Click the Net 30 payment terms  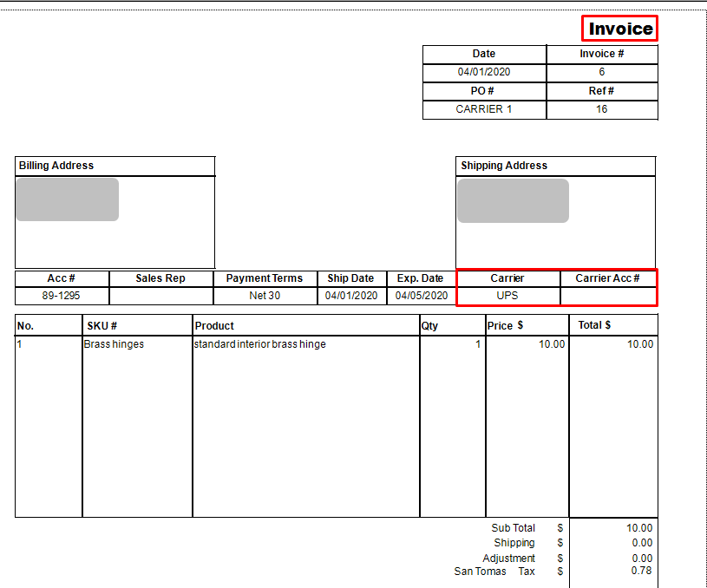[265, 295]
